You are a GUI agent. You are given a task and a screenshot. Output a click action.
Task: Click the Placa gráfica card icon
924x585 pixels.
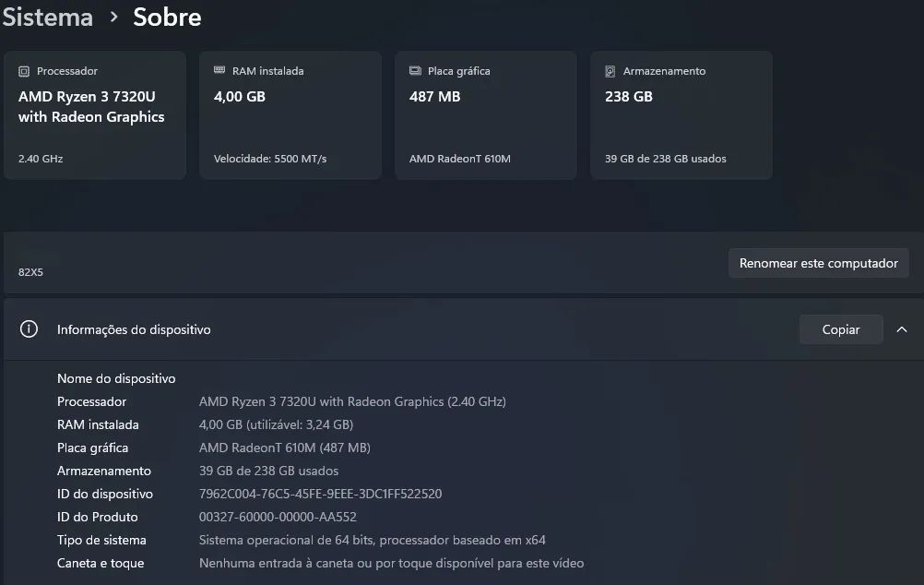415,71
